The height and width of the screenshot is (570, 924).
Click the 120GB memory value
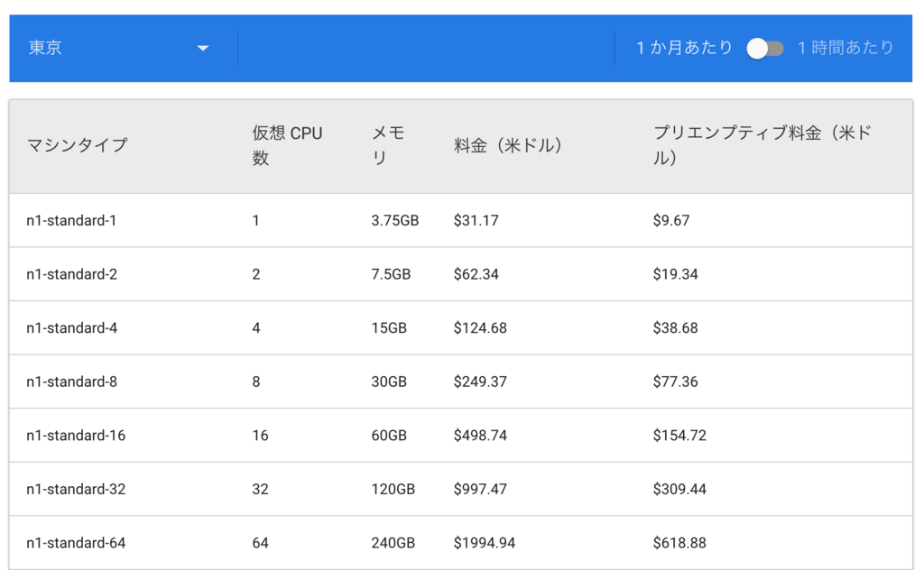(393, 490)
